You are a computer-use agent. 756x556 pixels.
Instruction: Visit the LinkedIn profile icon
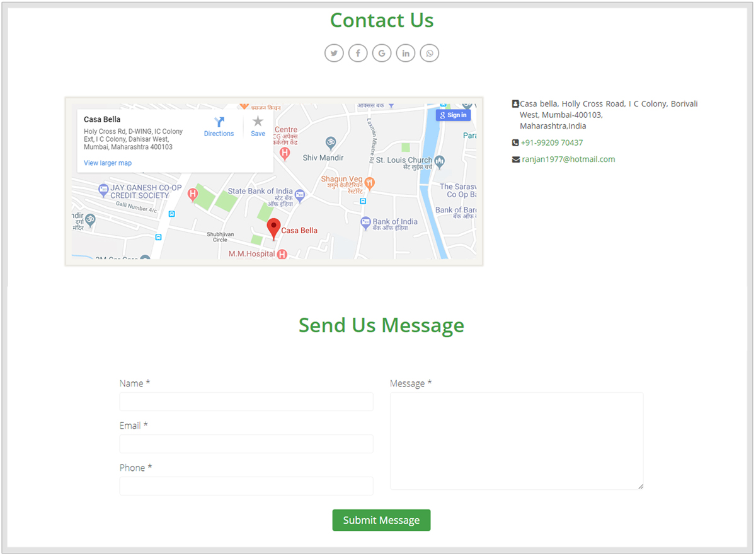tap(406, 53)
